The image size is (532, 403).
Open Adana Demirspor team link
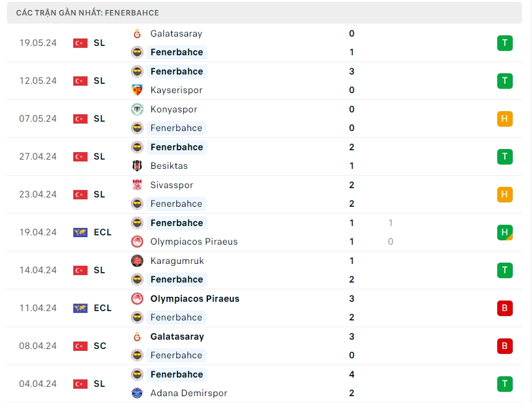click(x=189, y=393)
